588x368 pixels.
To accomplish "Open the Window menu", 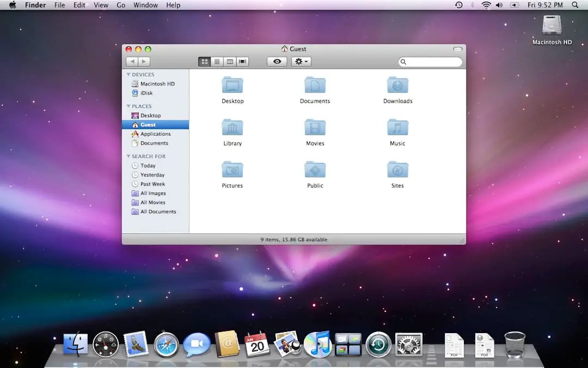I will pyautogui.click(x=145, y=5).
